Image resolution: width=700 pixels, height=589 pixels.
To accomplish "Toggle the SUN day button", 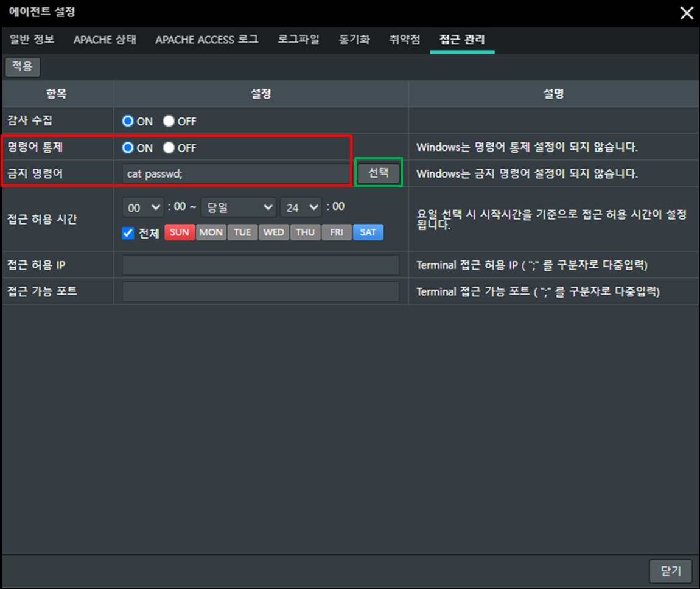I will 180,232.
